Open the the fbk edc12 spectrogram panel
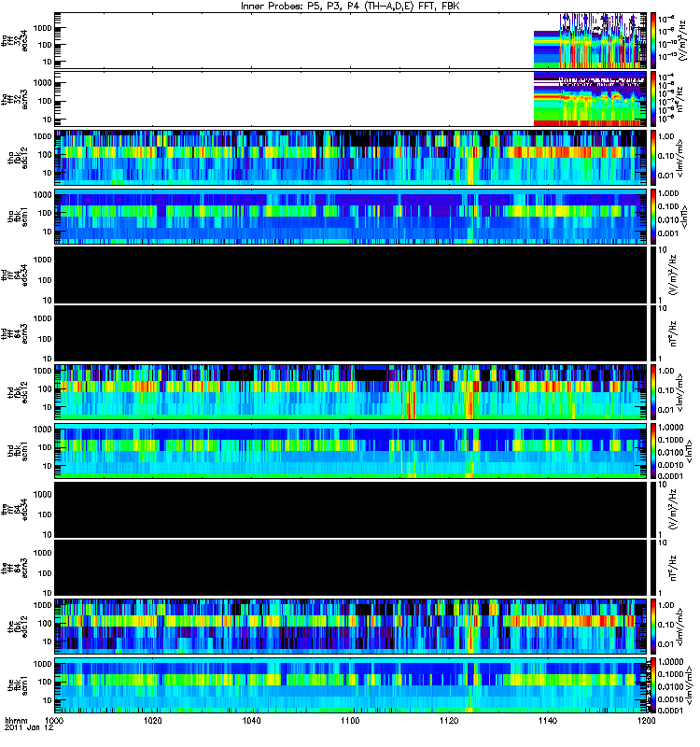This screenshot has width=700, height=747. (x=351, y=627)
